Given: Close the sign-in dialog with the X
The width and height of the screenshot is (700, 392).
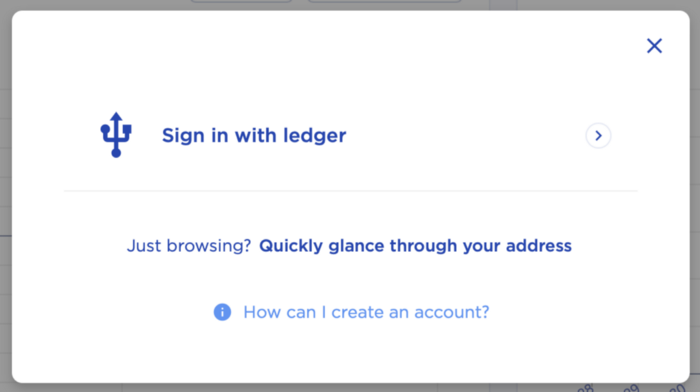Looking at the screenshot, I should tap(654, 46).
